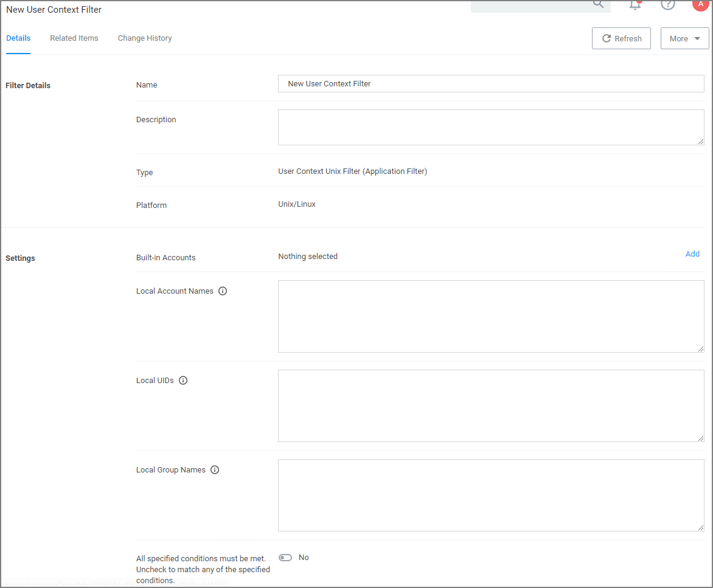The height and width of the screenshot is (588, 713).
Task: Grab the Description resize handle
Action: [701, 142]
